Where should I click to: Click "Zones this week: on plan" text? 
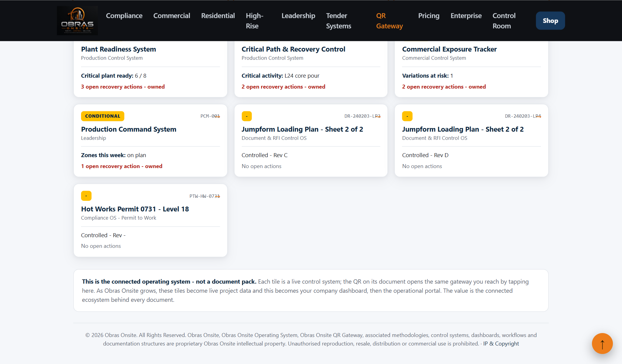point(113,155)
